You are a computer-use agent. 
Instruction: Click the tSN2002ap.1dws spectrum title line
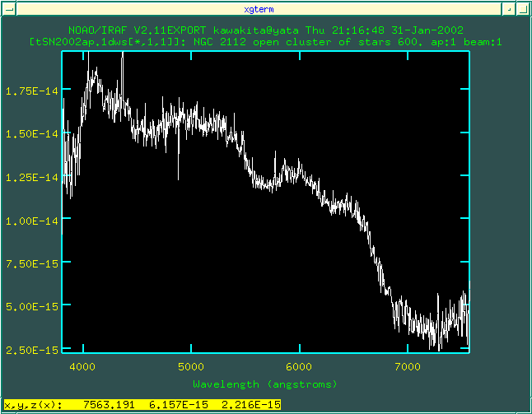pyautogui.click(x=266, y=42)
